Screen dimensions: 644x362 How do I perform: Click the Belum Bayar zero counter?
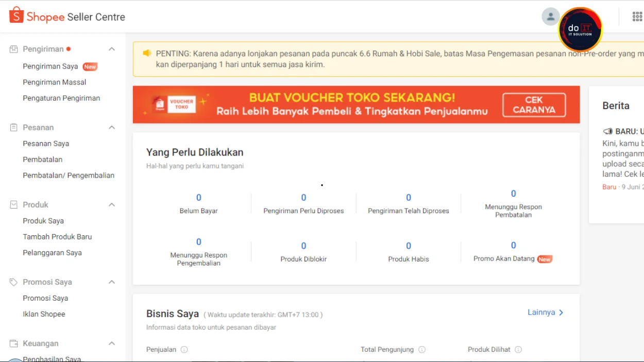point(199,197)
